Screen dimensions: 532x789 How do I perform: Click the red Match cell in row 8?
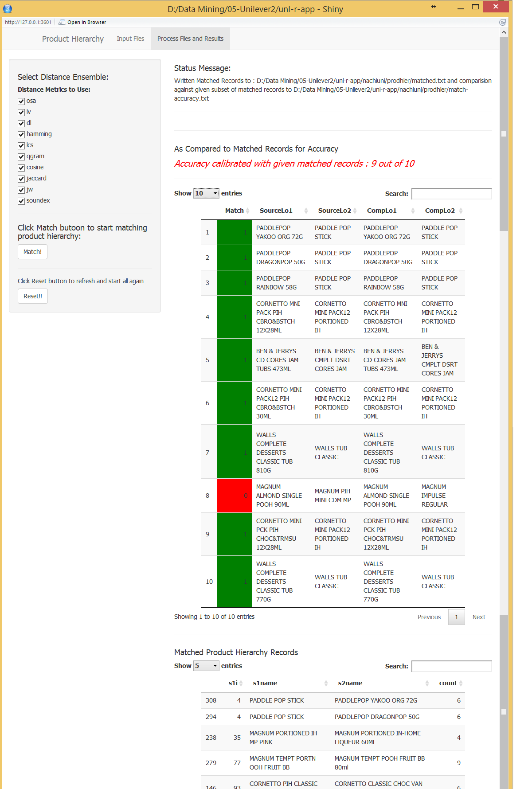pos(234,496)
